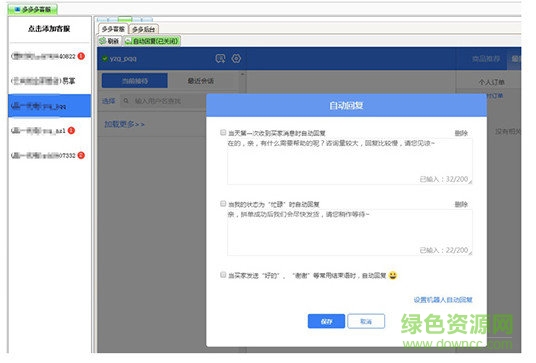Open the gear settings icon in header
The width and height of the screenshot is (536, 363).
point(237,59)
